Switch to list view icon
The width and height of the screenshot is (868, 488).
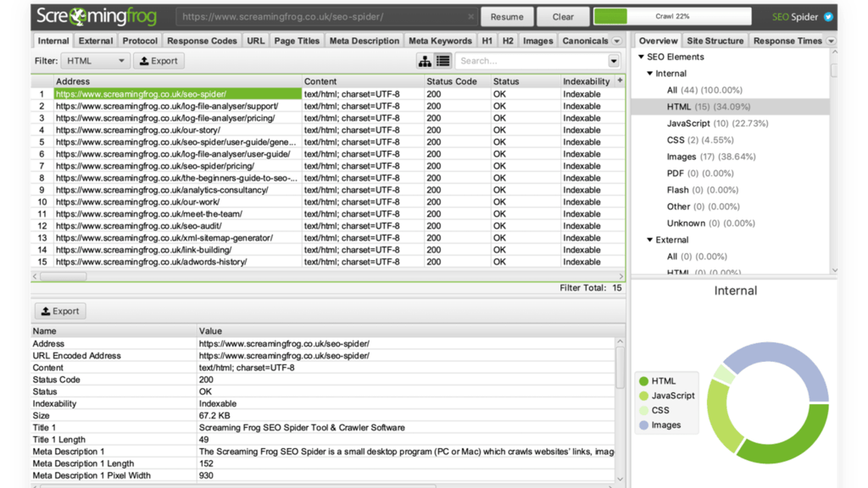click(x=442, y=61)
